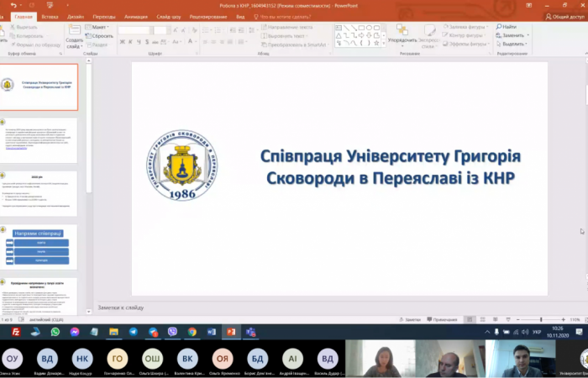The width and height of the screenshot is (588, 378).
Task: Open Viber from the taskbar
Action: point(172,332)
